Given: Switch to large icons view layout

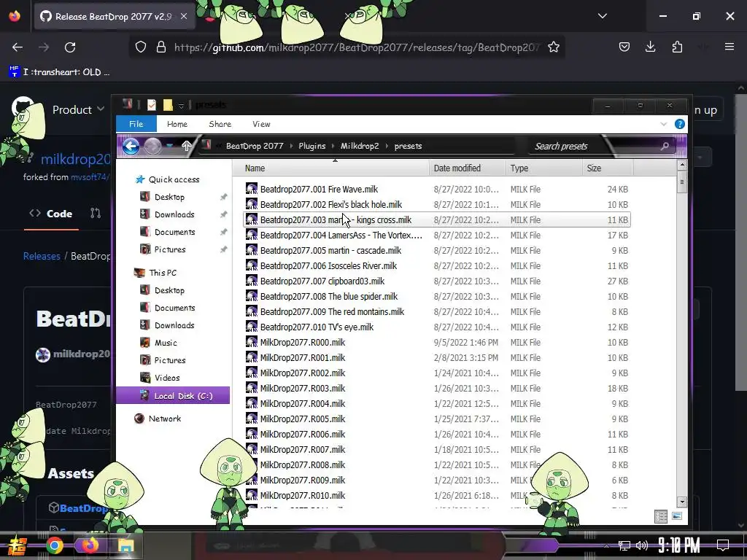Looking at the screenshot, I should tap(676, 517).
